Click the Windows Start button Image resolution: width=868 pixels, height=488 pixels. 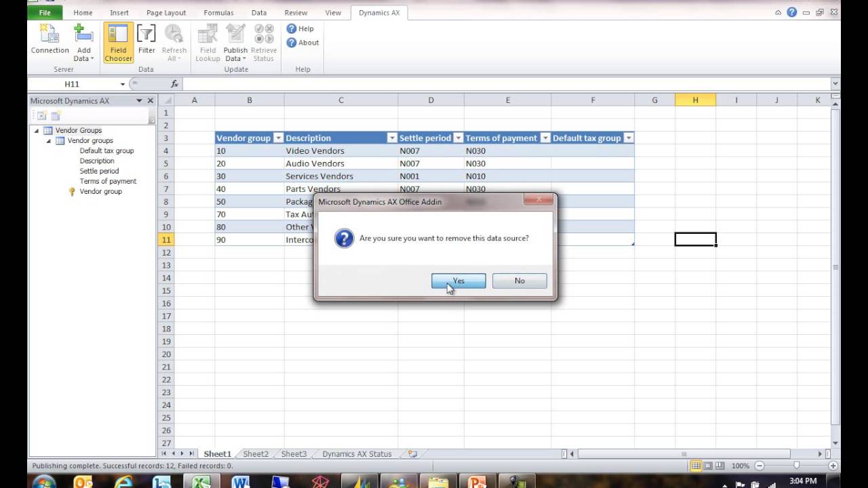pos(43,483)
